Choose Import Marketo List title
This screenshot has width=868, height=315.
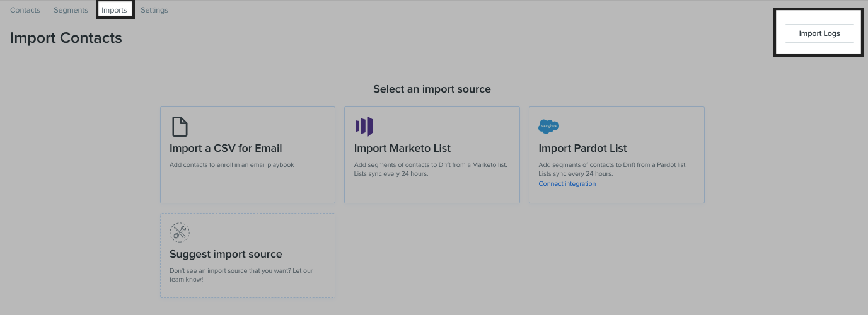[402, 149]
